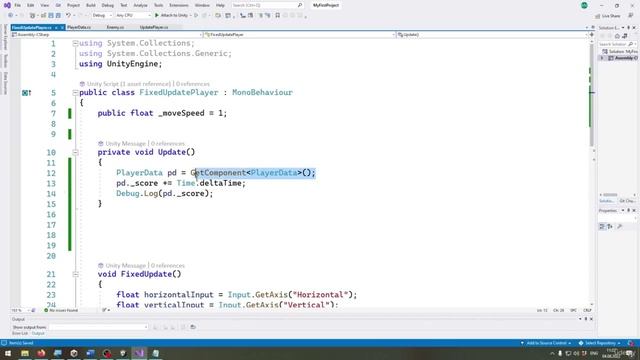The height and width of the screenshot is (360, 640).
Task: Click the Solution Explorer home icon
Action: coord(617,36)
